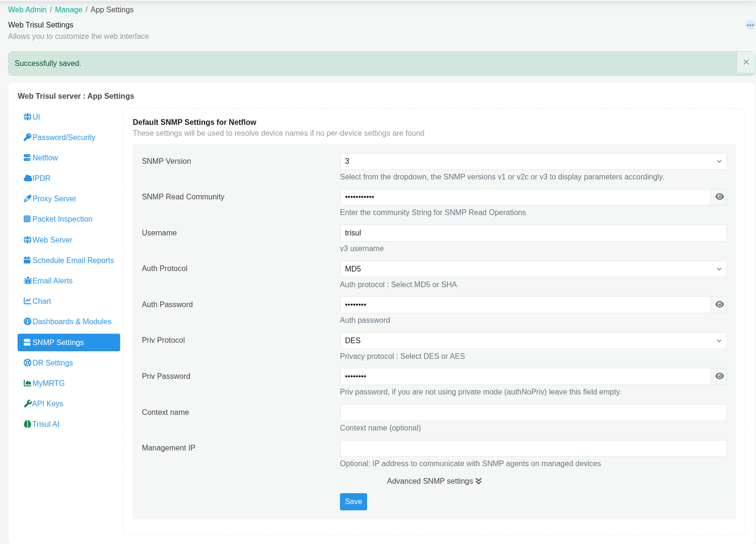This screenshot has width=756, height=544.
Task: Click the server icon beside SNMP Settings
Action: tap(27, 342)
